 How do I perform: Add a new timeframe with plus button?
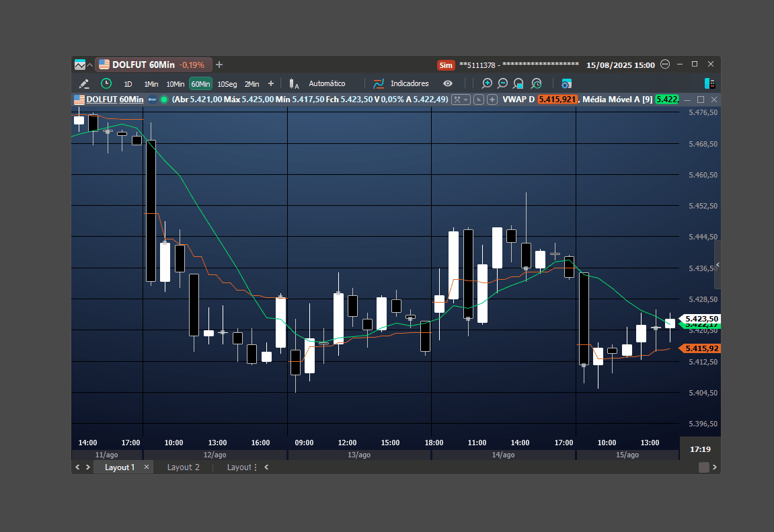coord(270,83)
